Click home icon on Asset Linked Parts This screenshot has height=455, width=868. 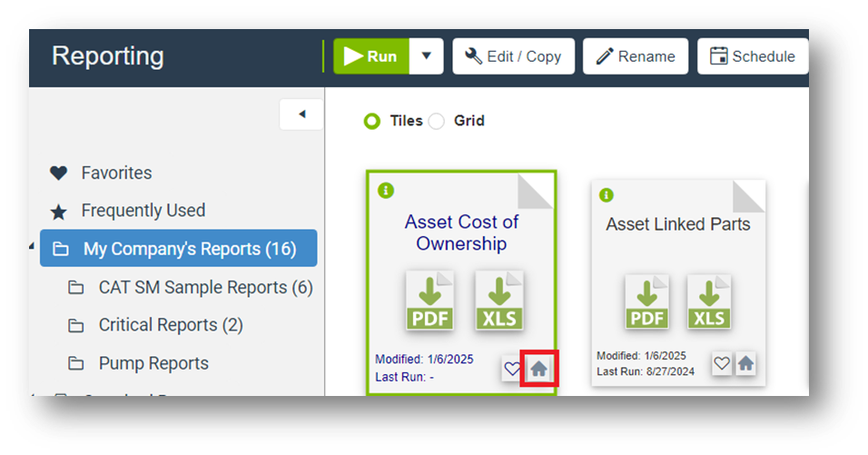pos(745,363)
